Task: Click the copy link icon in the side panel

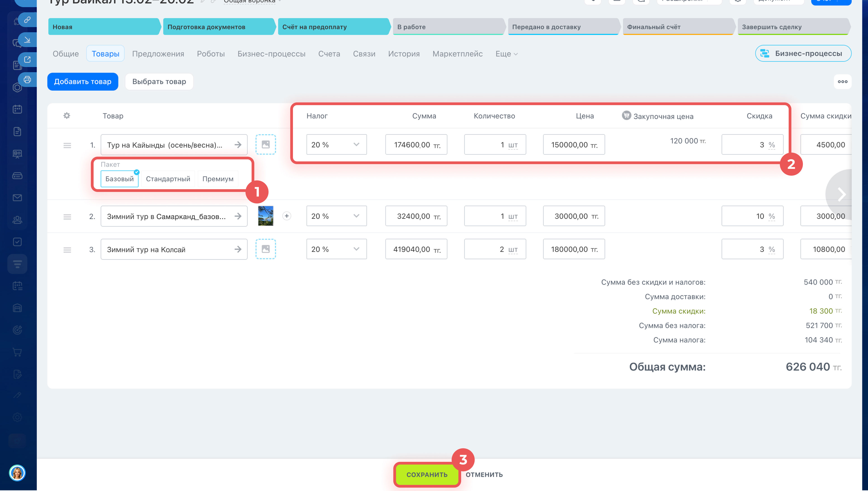Action: tap(27, 20)
